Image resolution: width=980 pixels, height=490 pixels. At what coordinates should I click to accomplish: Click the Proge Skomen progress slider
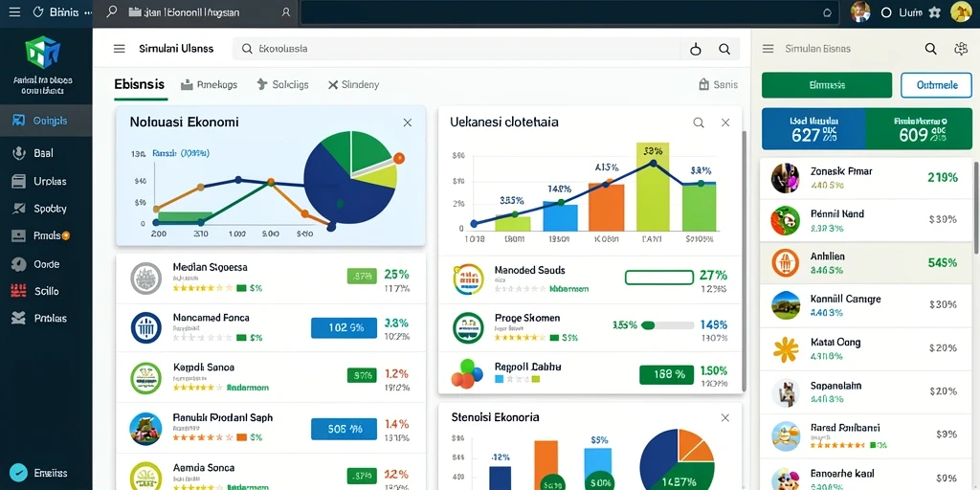(667, 325)
